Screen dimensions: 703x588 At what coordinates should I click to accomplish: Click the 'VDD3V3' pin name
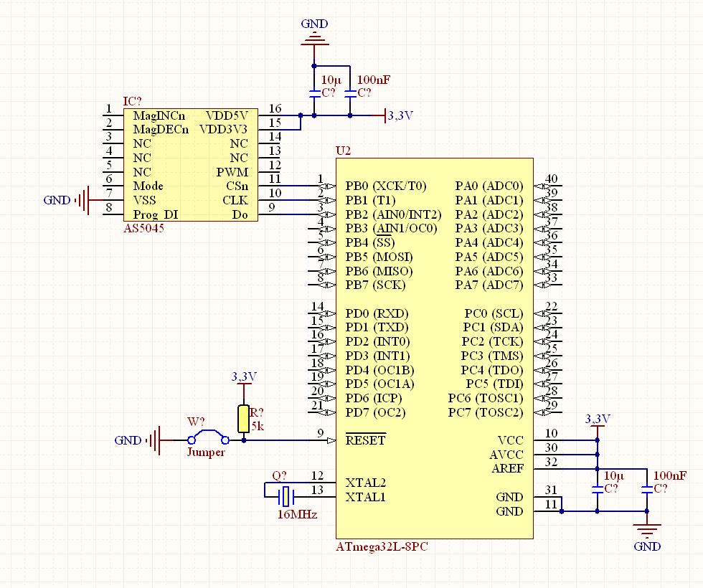tap(223, 130)
